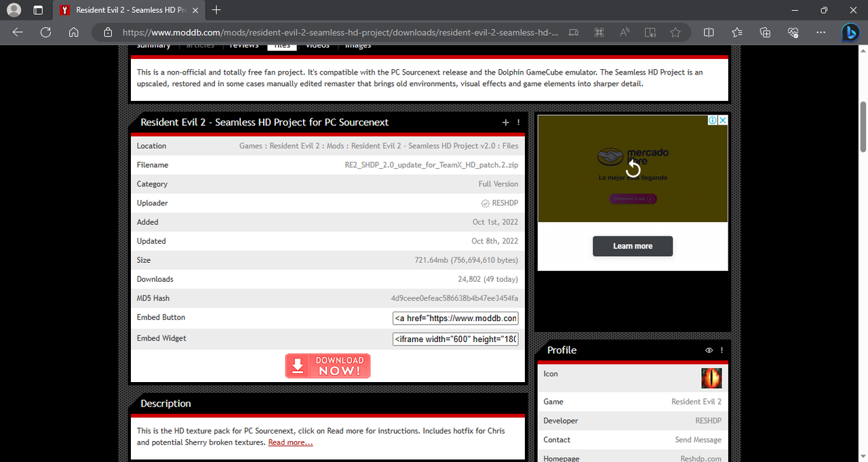This screenshot has width=868, height=462.
Task: Click the AdChoices info icon on advertisement
Action: (x=713, y=120)
